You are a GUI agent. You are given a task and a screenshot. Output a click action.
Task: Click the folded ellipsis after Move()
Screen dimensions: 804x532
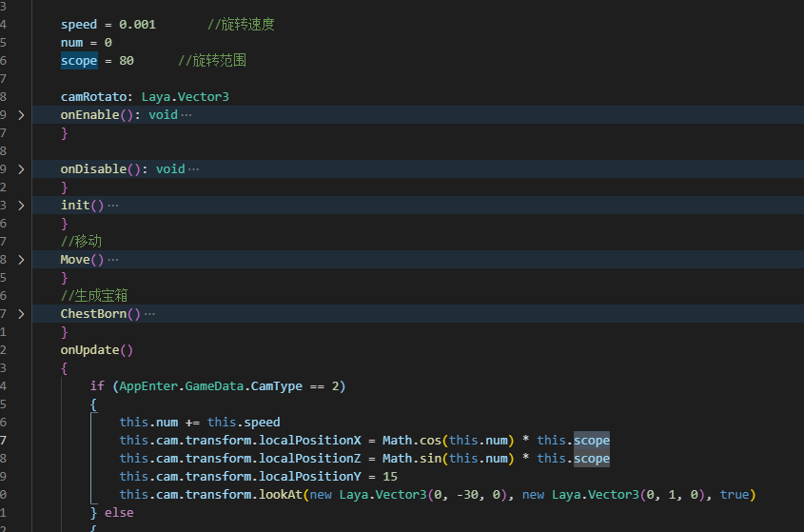pos(113,260)
